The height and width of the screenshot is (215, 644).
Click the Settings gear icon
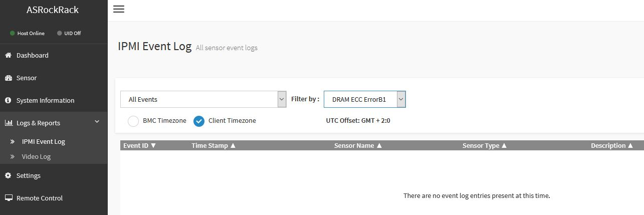(8, 176)
